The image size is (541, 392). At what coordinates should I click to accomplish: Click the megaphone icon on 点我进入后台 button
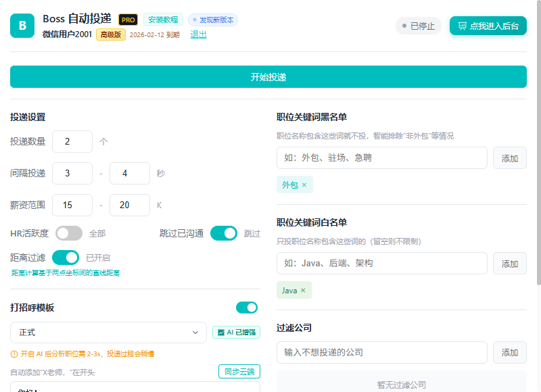pos(464,24)
